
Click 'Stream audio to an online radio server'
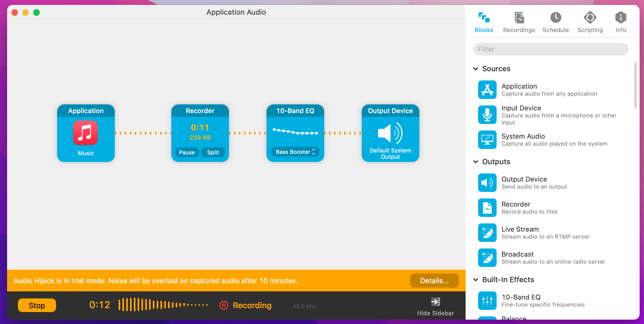pos(553,262)
